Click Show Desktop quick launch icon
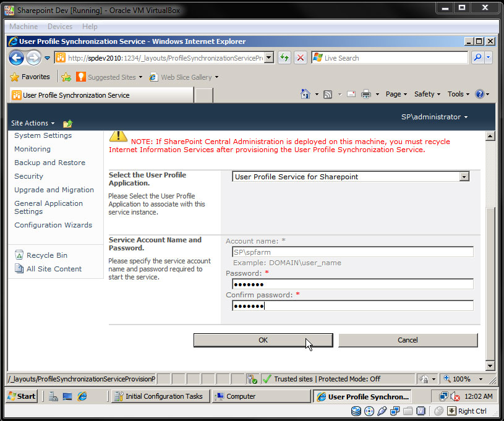The width and height of the screenshot is (504, 421). pos(67,396)
